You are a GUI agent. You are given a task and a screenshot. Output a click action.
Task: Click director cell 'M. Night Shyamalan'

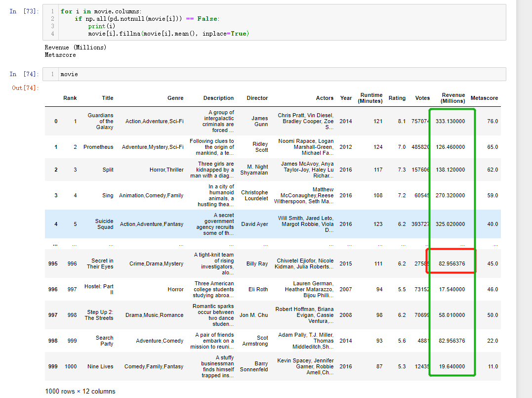point(254,170)
